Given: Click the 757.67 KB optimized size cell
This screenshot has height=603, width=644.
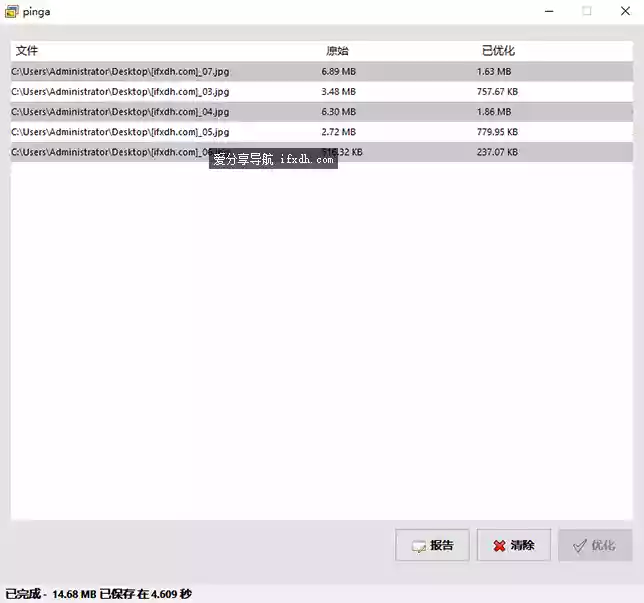Looking at the screenshot, I should [x=497, y=92].
